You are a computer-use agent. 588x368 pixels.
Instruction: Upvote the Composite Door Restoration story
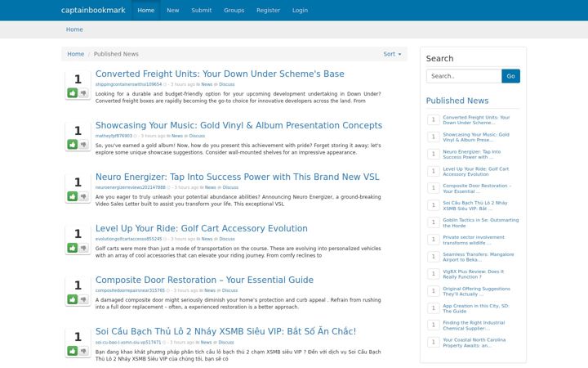tap(73, 299)
